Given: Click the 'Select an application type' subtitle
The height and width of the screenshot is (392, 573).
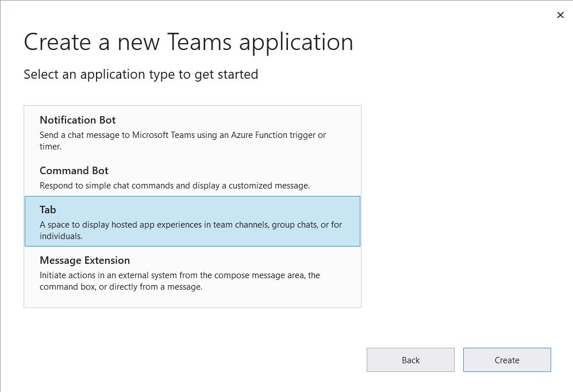Looking at the screenshot, I should [x=141, y=74].
